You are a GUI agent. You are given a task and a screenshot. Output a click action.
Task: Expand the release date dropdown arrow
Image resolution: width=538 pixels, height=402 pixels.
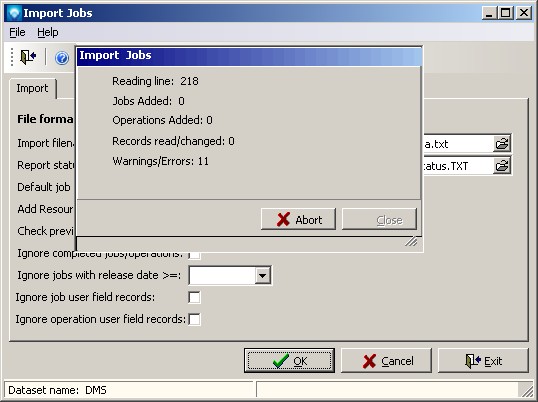(x=262, y=275)
